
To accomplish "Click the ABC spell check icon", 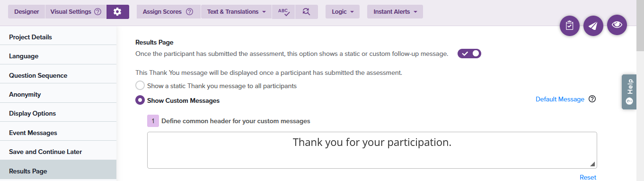I will tap(283, 12).
